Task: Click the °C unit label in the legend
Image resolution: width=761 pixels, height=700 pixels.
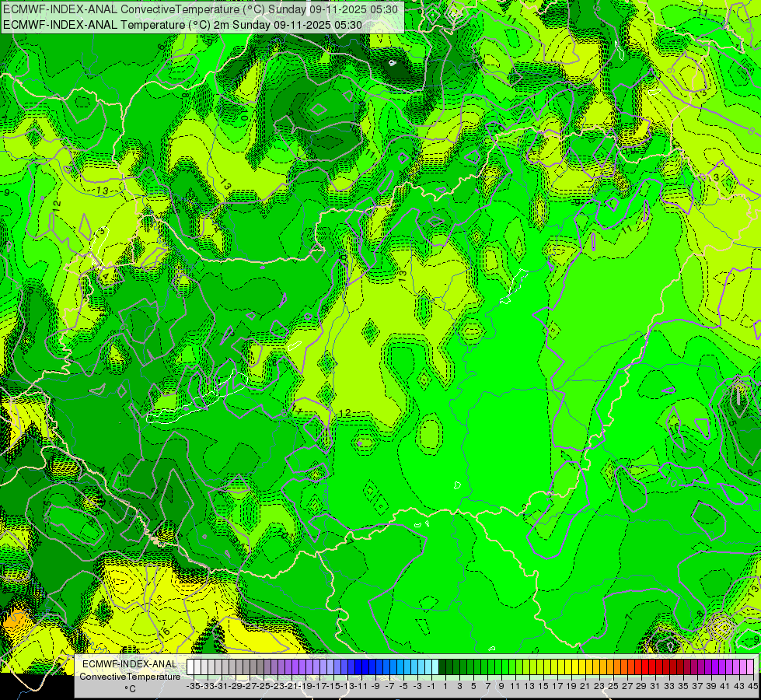Action: (x=130, y=688)
